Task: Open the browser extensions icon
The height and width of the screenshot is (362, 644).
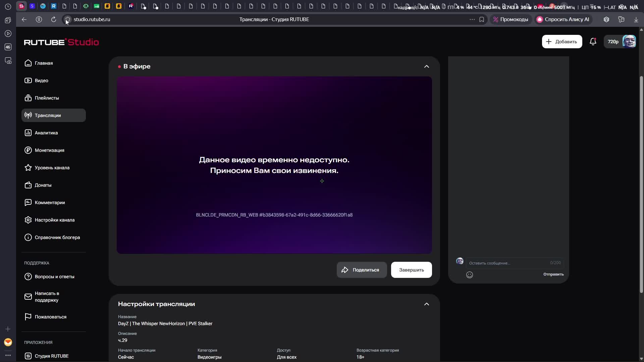Action: coord(606,19)
